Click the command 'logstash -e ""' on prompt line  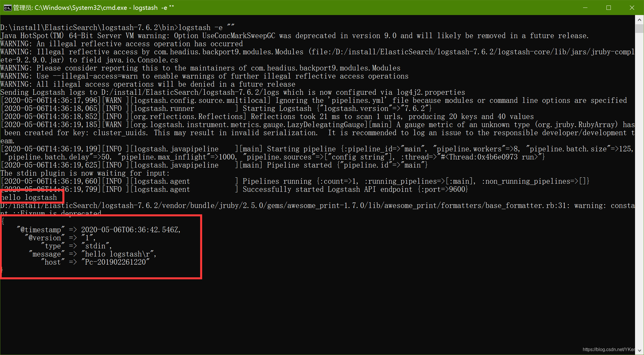coord(206,27)
